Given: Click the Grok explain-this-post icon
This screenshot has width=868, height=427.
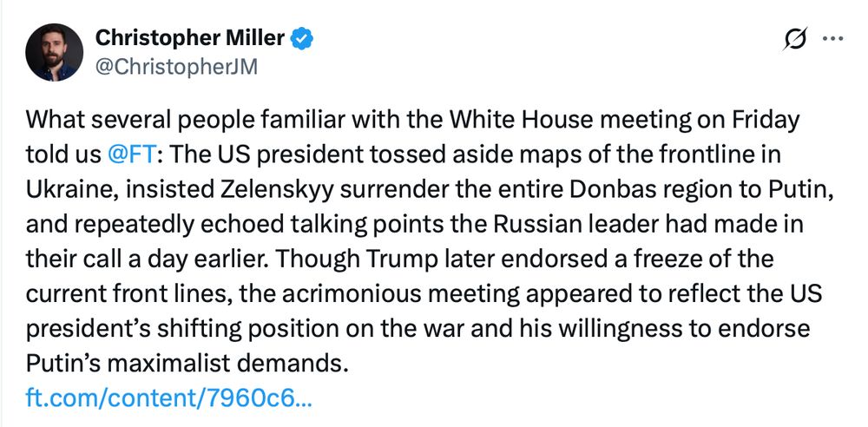Looking at the screenshot, I should [x=794, y=40].
